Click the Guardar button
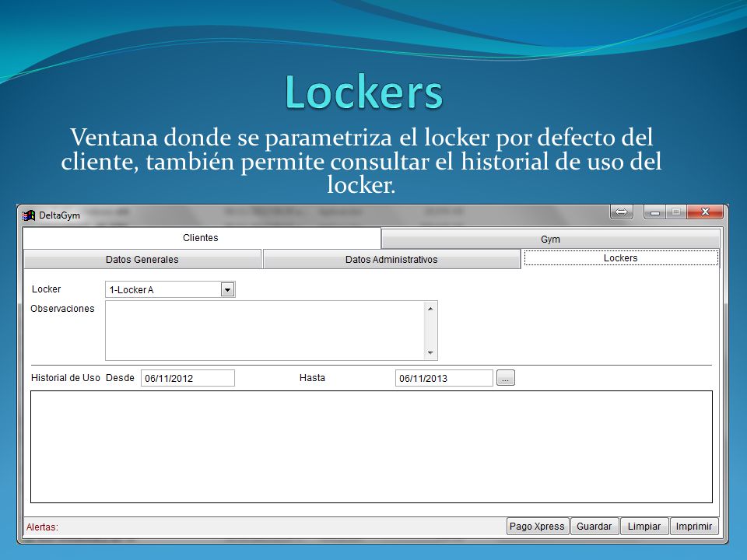Viewport: 747px width, 560px height. [x=594, y=527]
